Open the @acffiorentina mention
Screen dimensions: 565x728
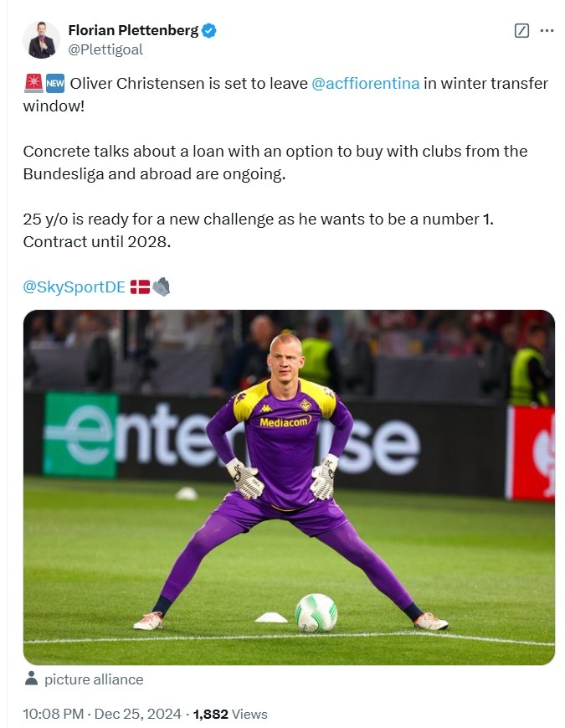[x=365, y=84]
